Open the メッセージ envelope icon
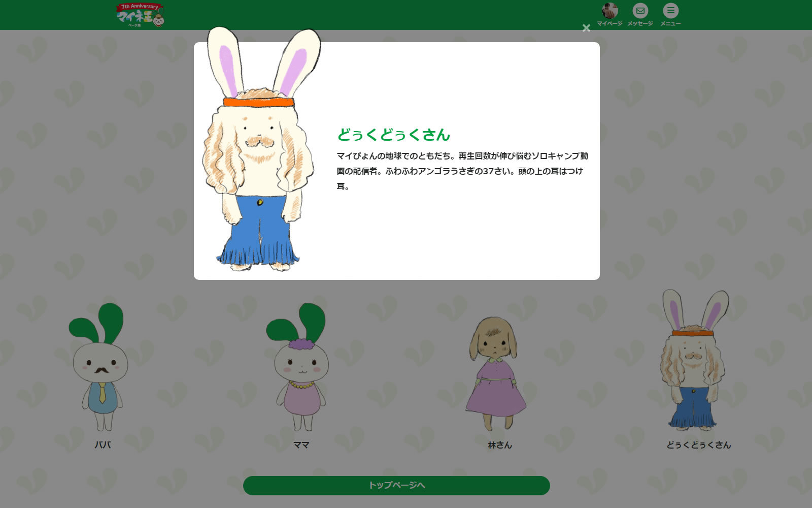812x508 pixels. (640, 11)
